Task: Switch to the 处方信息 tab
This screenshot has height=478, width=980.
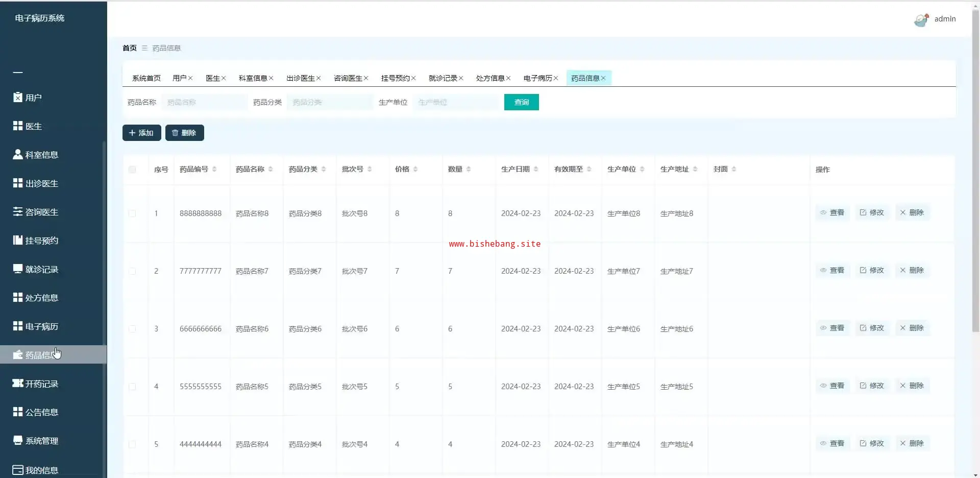Action: pyautogui.click(x=489, y=78)
